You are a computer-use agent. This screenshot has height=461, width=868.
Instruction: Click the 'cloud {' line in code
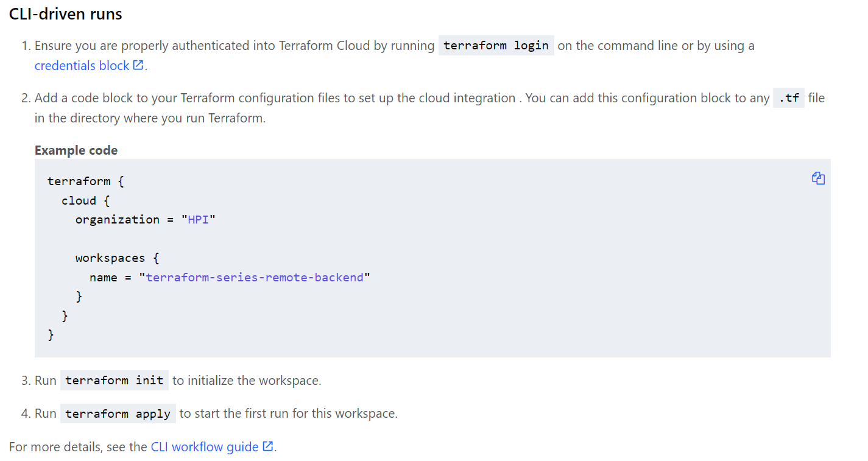[x=86, y=201]
